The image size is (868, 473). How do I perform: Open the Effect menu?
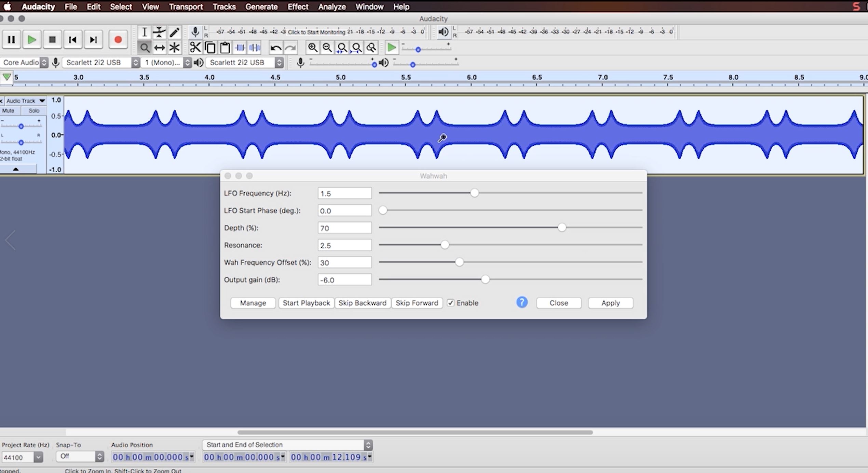(298, 6)
